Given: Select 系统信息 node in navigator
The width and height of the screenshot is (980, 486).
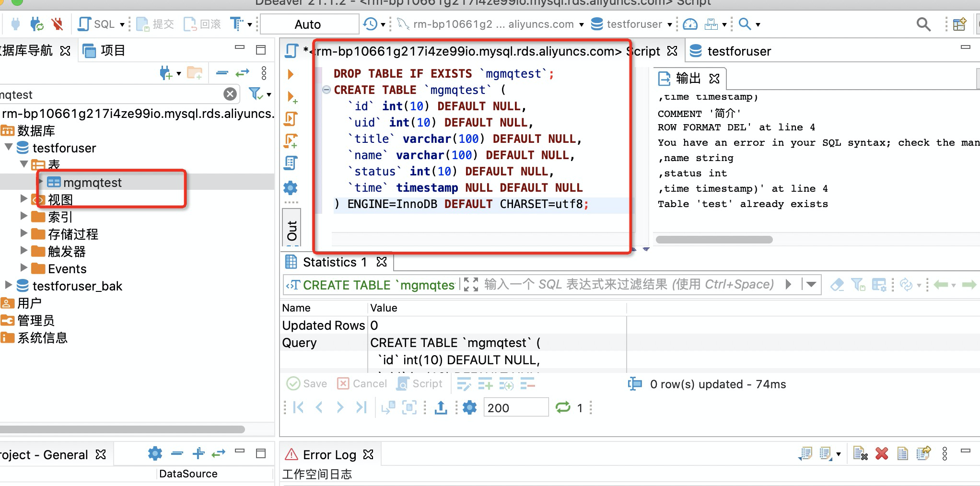Looking at the screenshot, I should (42, 338).
